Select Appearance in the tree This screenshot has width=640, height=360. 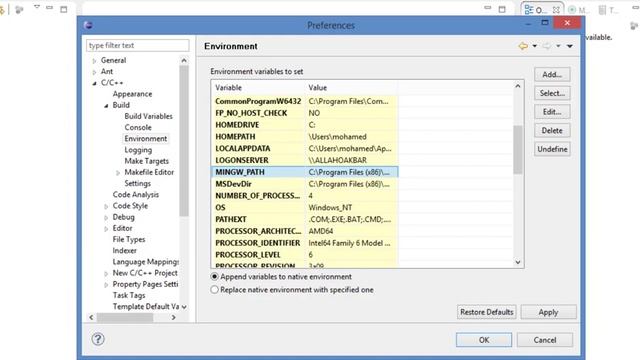click(x=132, y=94)
